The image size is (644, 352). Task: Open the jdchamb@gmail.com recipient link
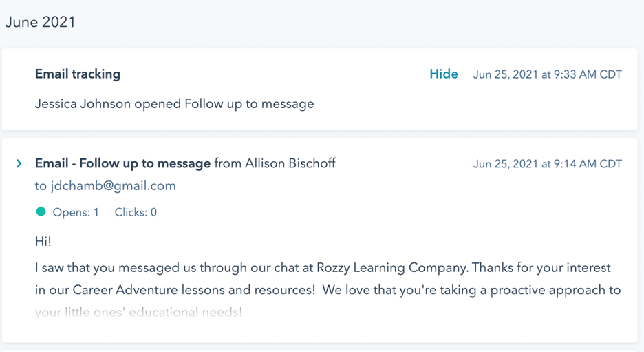pyautogui.click(x=105, y=186)
